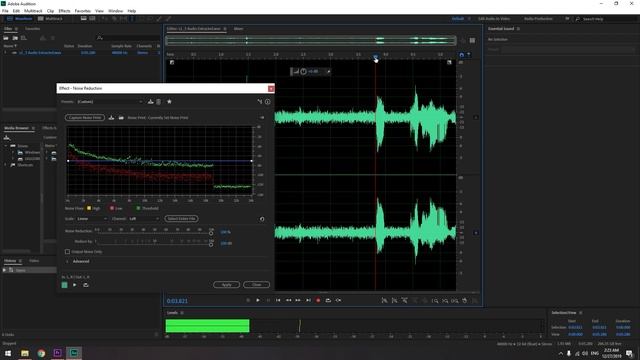Image resolution: width=640 pixels, height=360 pixels.
Task: Click the info icon in Noise Reduction dialog
Action: [267, 102]
